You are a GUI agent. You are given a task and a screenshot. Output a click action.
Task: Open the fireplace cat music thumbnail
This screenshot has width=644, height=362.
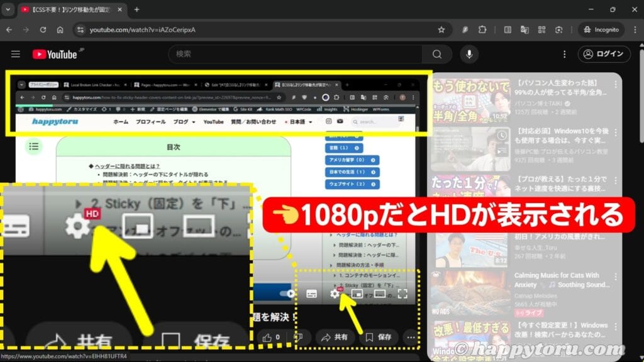tap(470, 294)
